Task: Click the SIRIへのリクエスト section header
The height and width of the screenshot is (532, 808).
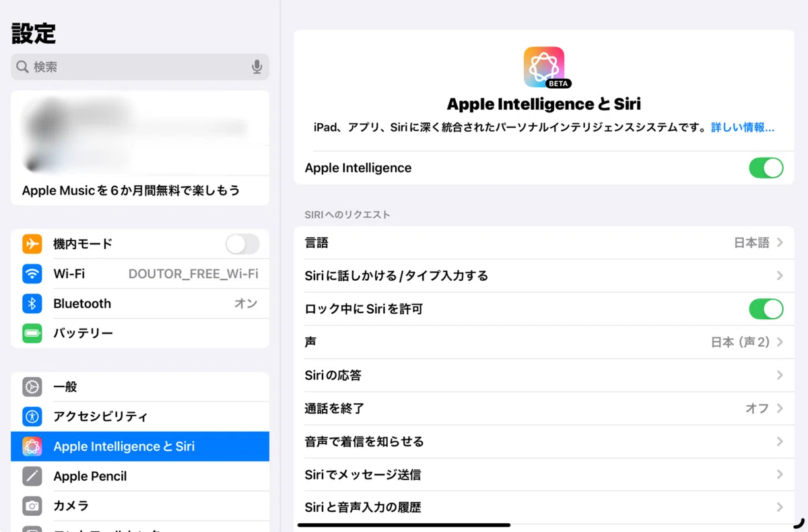Action: [x=347, y=215]
